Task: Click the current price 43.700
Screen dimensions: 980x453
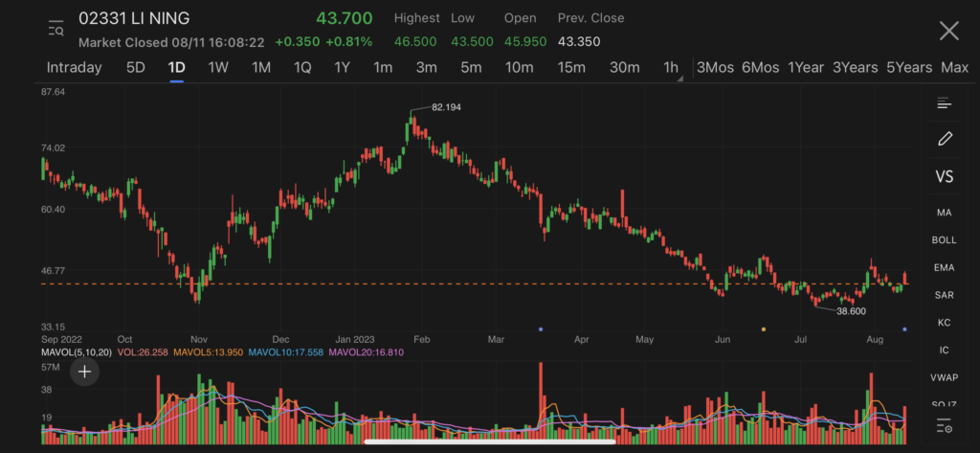Action: pyautogui.click(x=345, y=19)
